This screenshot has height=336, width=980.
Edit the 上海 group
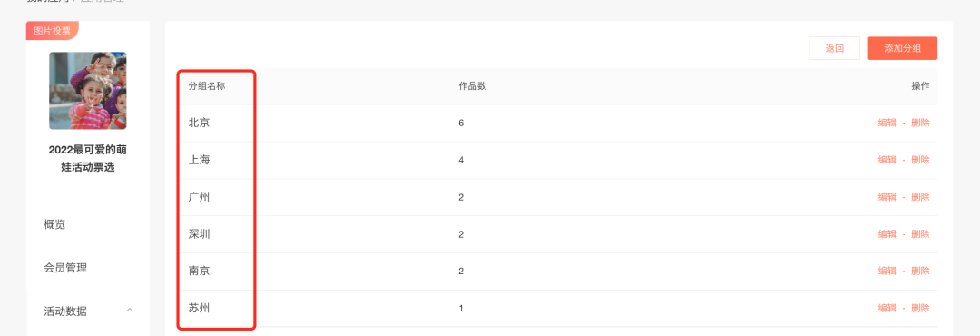[887, 160]
